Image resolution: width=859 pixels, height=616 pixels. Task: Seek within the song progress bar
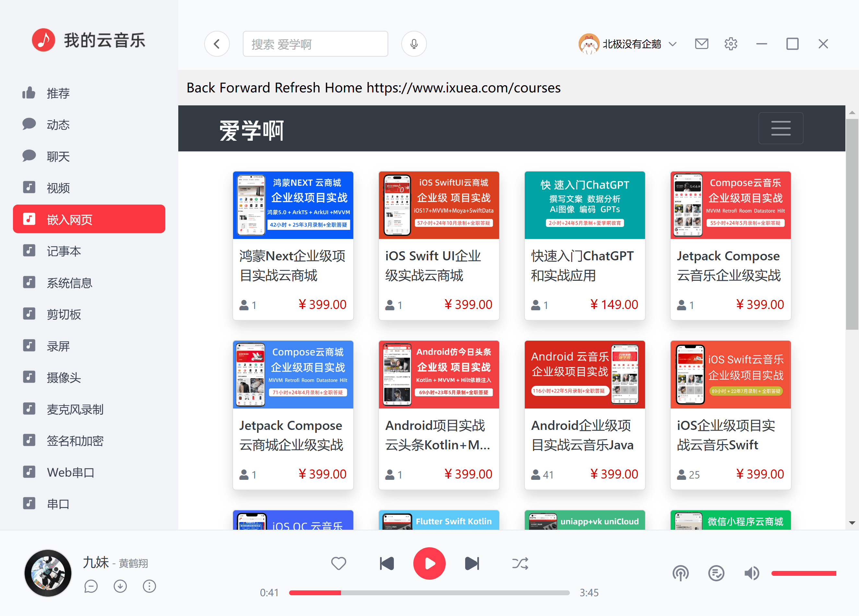429,593
